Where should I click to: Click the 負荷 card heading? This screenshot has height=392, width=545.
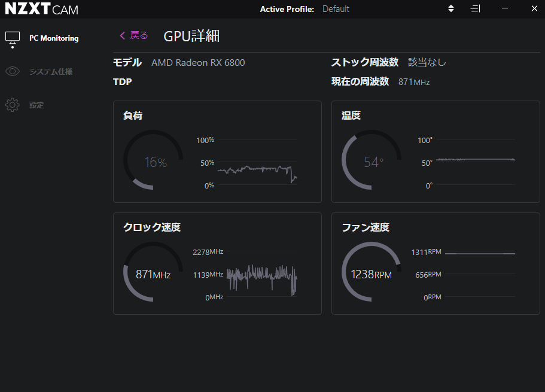point(133,116)
